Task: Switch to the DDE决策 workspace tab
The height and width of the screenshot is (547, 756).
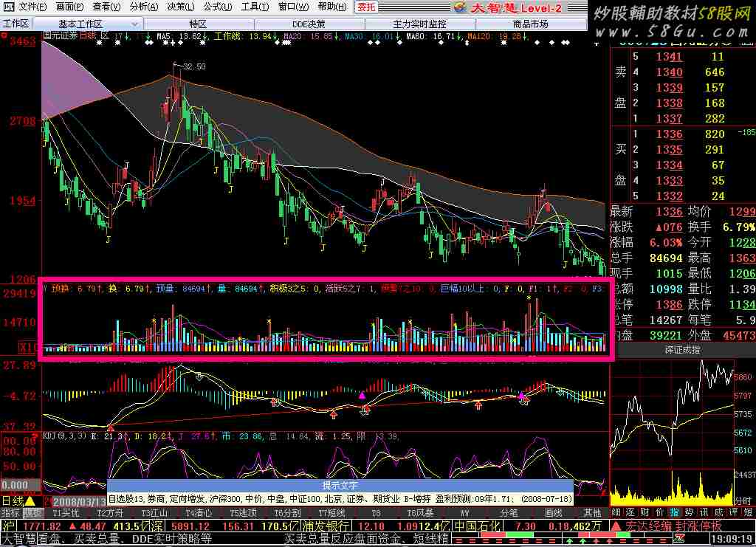Action: [x=309, y=24]
